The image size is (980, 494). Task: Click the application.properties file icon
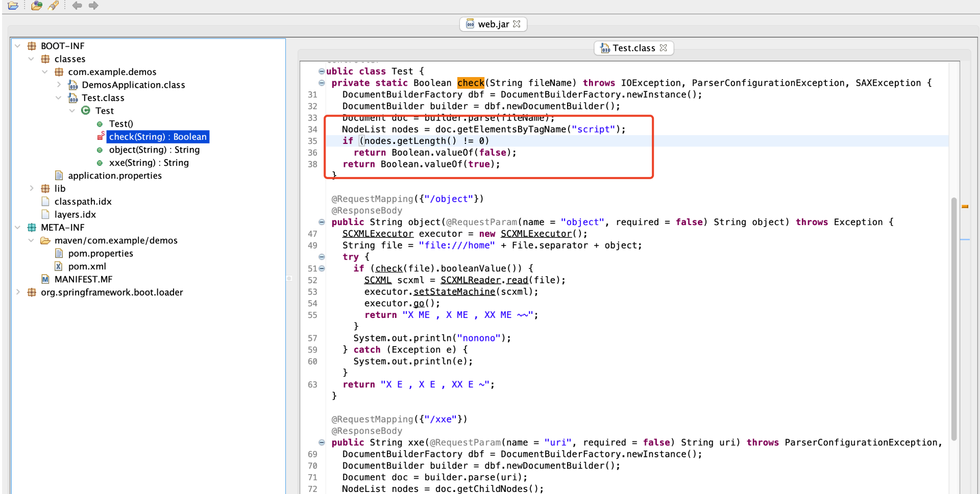pos(59,176)
